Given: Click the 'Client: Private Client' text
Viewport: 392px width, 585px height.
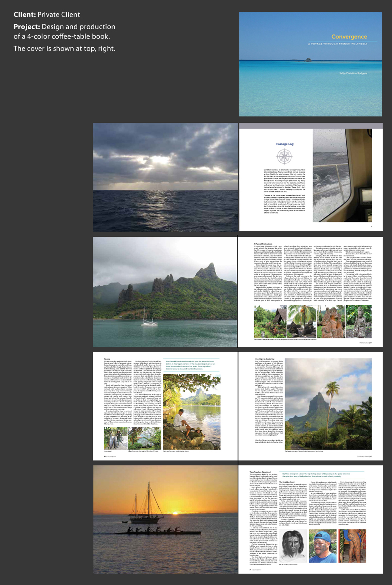Looking at the screenshot, I should click(x=47, y=15).
